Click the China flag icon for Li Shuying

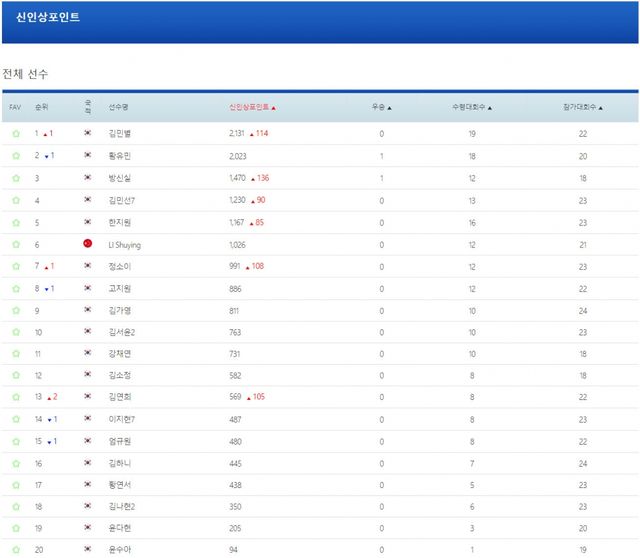88,244
